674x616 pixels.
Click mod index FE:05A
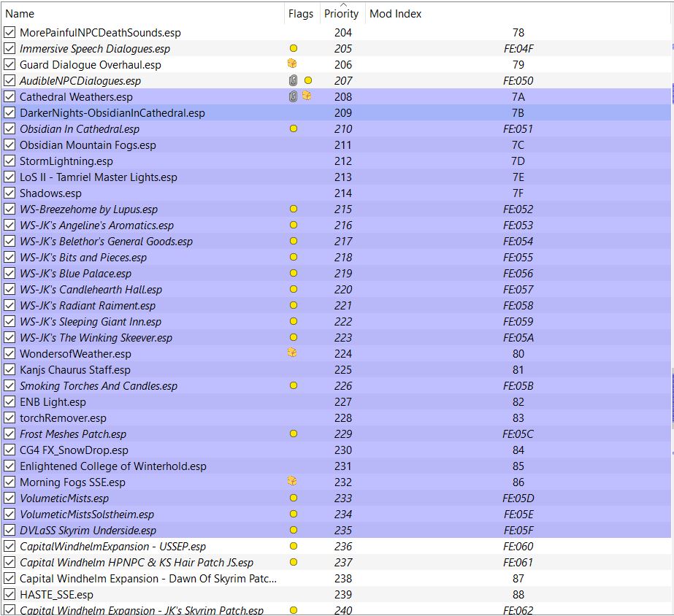click(x=518, y=338)
